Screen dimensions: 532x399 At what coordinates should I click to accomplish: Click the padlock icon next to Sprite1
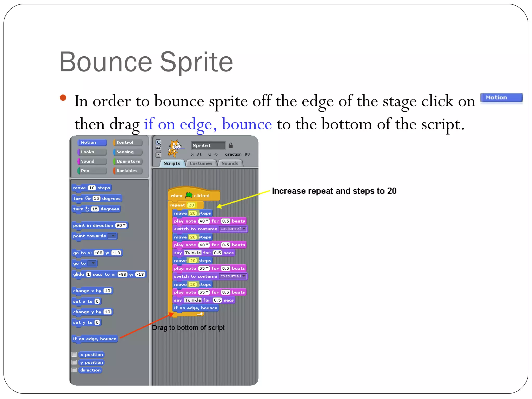tap(230, 145)
